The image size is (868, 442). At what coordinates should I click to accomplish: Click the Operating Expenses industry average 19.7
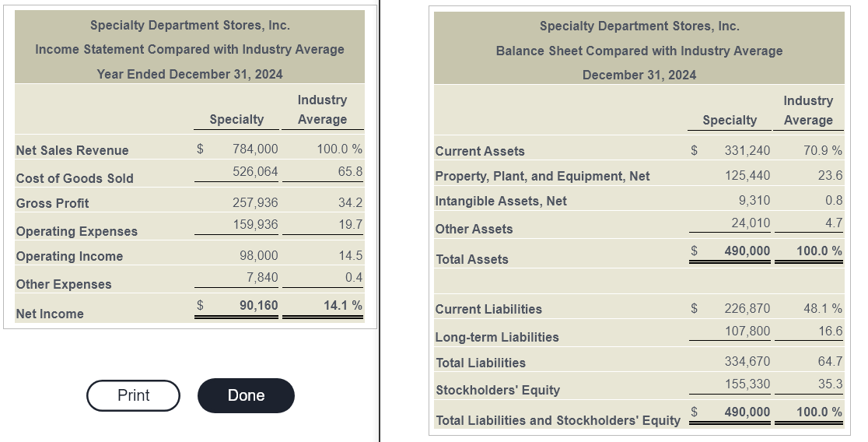coord(351,224)
